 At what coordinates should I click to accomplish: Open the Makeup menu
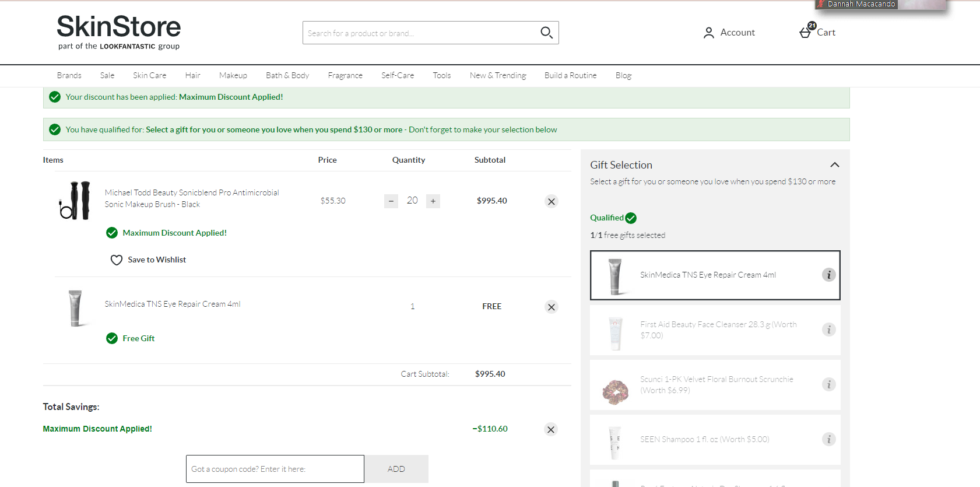coord(233,75)
